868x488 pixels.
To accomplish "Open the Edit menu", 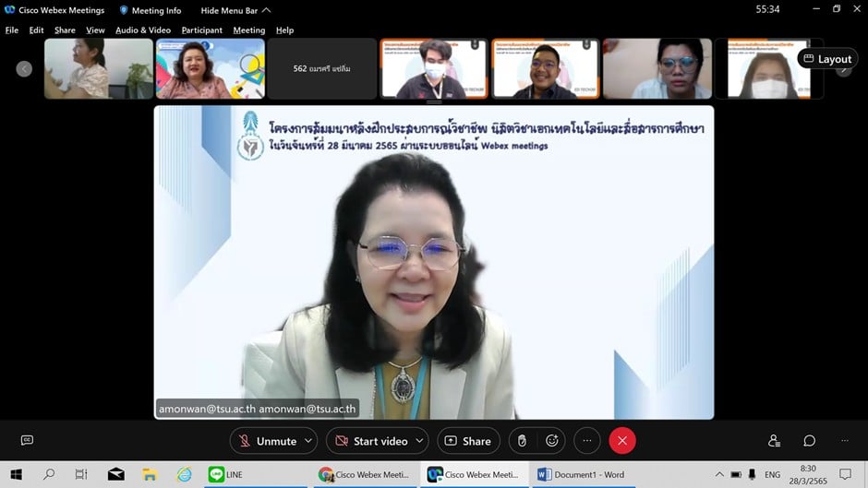I will coord(37,30).
